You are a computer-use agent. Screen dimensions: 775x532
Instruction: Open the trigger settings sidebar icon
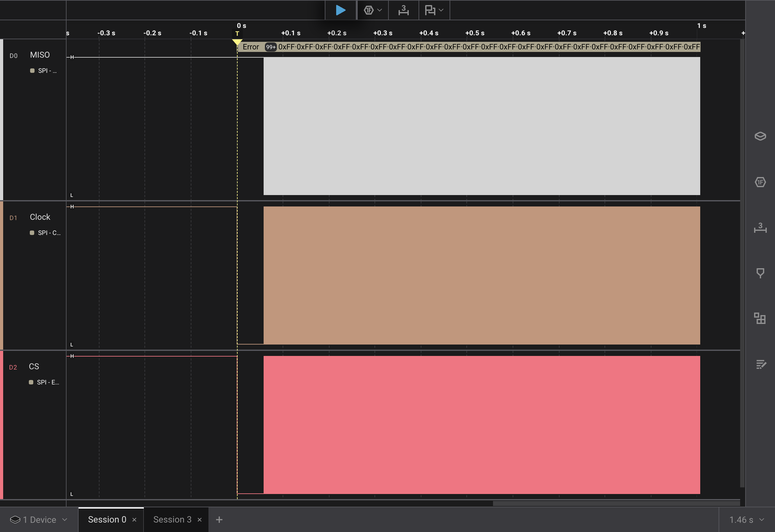point(760,273)
